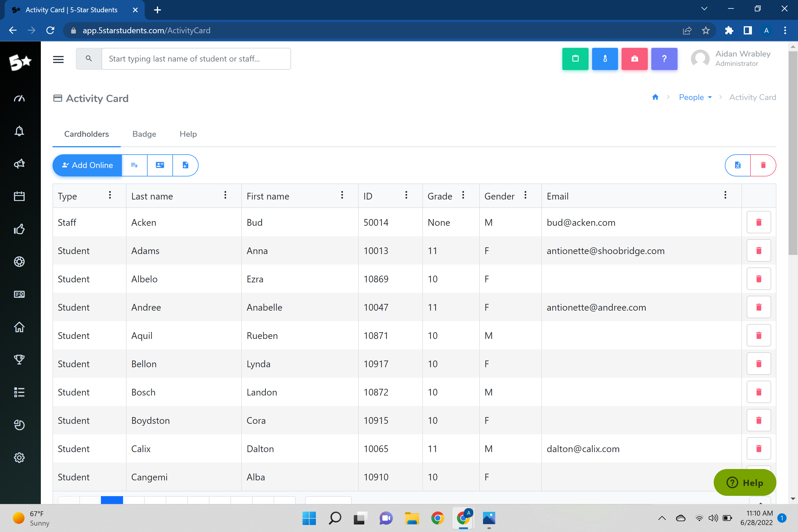Image resolution: width=798 pixels, height=532 pixels.
Task: Bookmark this page with star icon
Action: (706, 31)
